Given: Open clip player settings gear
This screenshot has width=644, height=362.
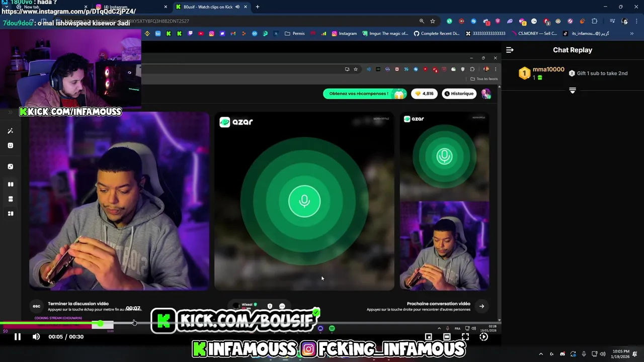Looking at the screenshot, I should [x=484, y=337].
